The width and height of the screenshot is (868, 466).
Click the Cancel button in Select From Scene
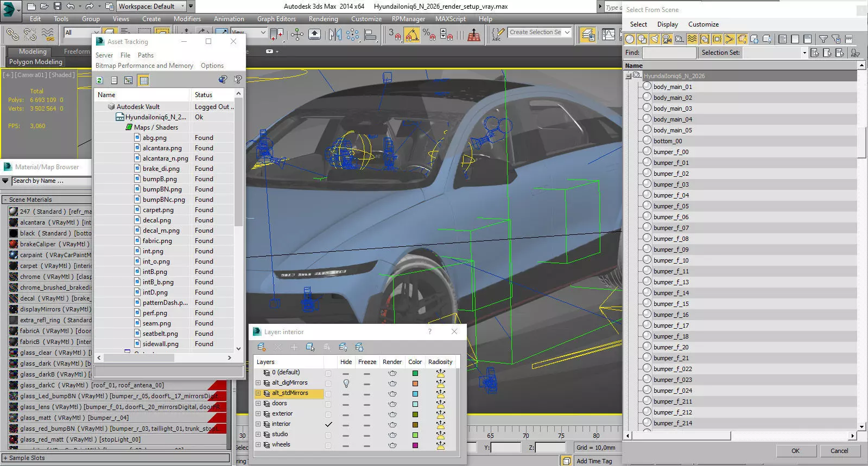pyautogui.click(x=839, y=451)
